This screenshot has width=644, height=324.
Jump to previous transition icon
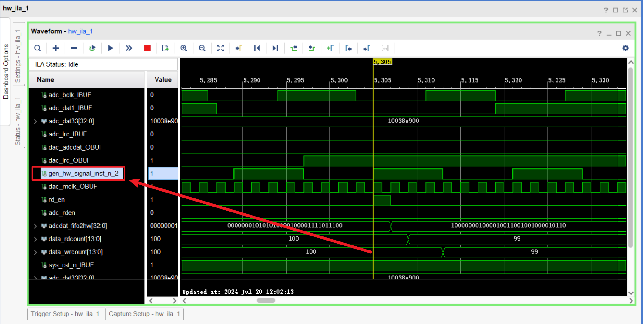pyautogui.click(x=293, y=48)
